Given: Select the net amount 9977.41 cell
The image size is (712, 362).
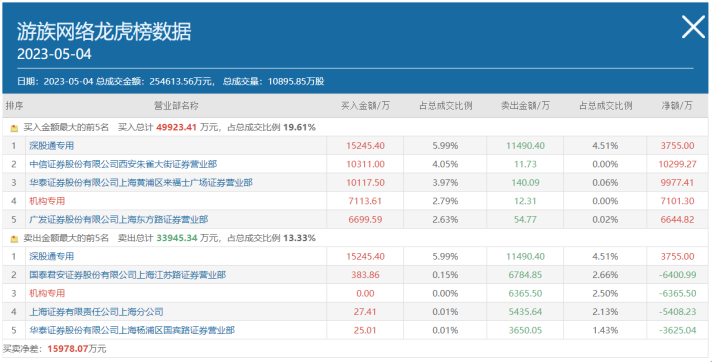Looking at the screenshot, I should 677,183.
